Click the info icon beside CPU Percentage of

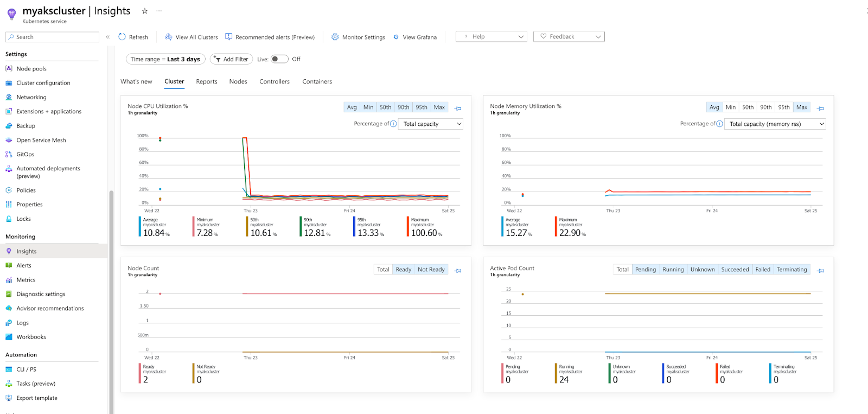(x=393, y=124)
